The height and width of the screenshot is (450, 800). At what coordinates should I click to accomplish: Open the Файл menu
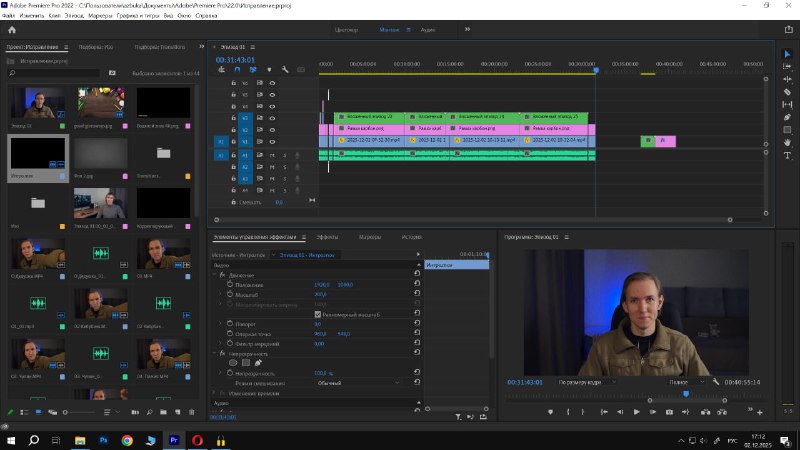8,17
